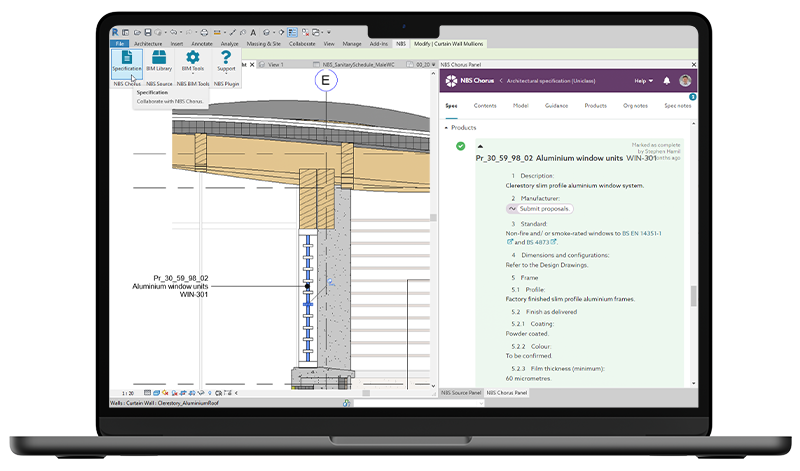Switch to the Annotate ribbon tab
Image resolution: width=800 pixels, height=471 pixels.
pos(202,44)
